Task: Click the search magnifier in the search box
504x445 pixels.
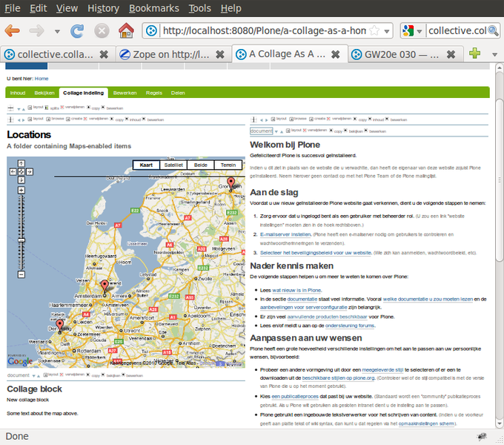Action: click(x=493, y=31)
